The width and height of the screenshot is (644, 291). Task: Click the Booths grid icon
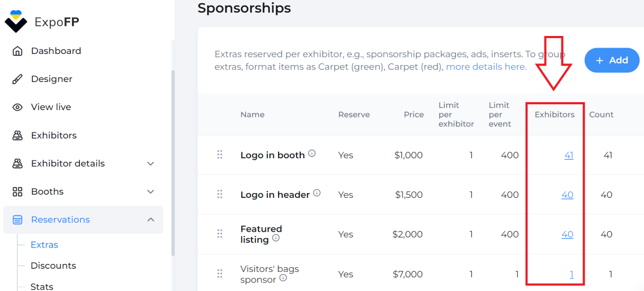click(17, 192)
